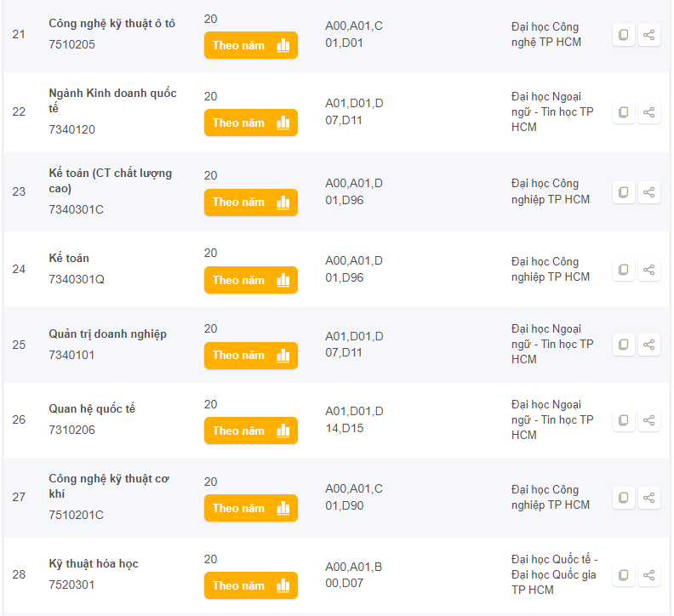Share row 28 Kỹ thuật hóa học entry
This screenshot has height=616, width=674.
[x=649, y=574]
